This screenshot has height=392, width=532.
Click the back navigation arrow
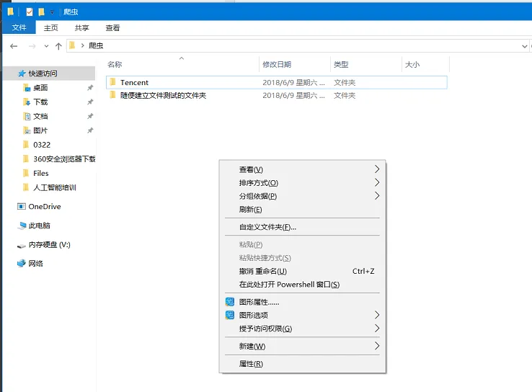point(14,46)
